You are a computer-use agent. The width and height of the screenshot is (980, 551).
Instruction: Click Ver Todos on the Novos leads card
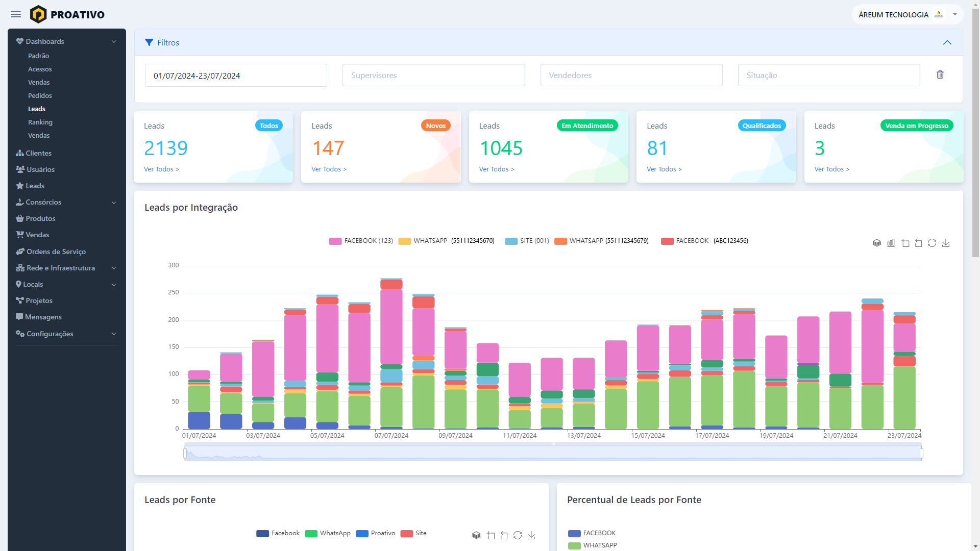pos(329,169)
